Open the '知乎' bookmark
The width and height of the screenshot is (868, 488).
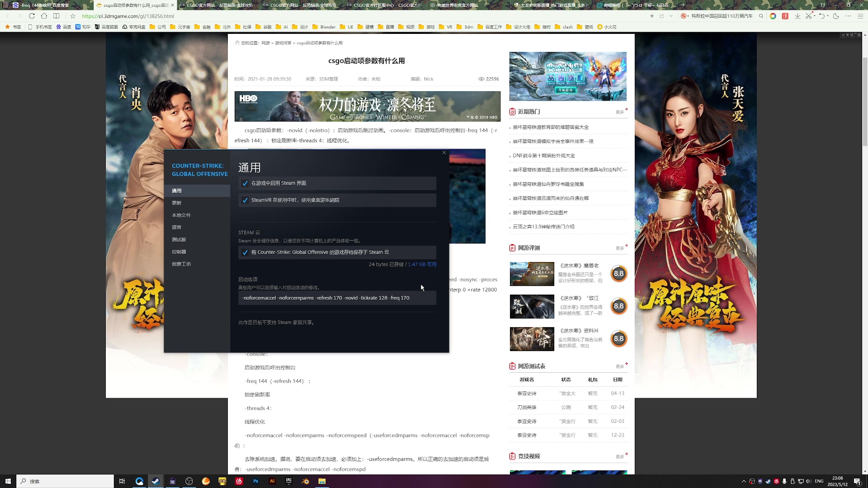click(x=83, y=27)
